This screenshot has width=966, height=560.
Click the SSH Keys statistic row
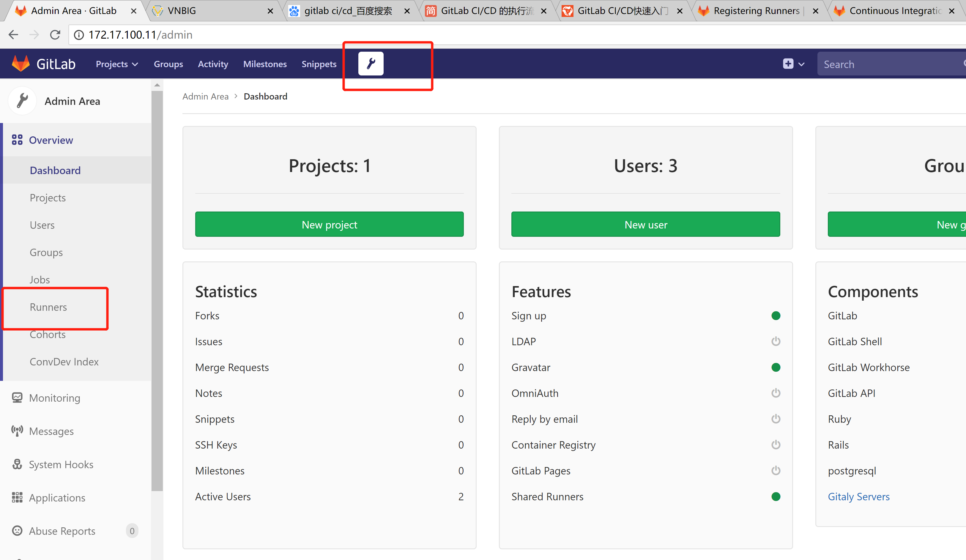point(329,445)
